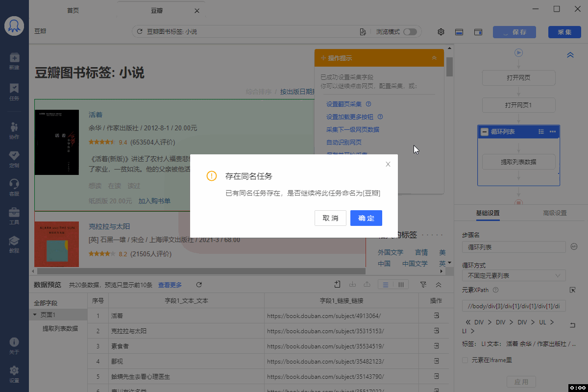Click the undo arrow beside the XPath breadcrumb
Viewport: 588px width, 392px height.
[x=573, y=325]
